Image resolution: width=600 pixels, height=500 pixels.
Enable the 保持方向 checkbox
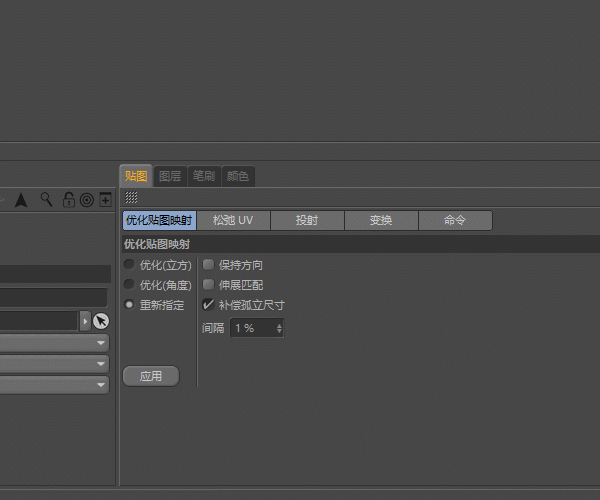coord(208,265)
